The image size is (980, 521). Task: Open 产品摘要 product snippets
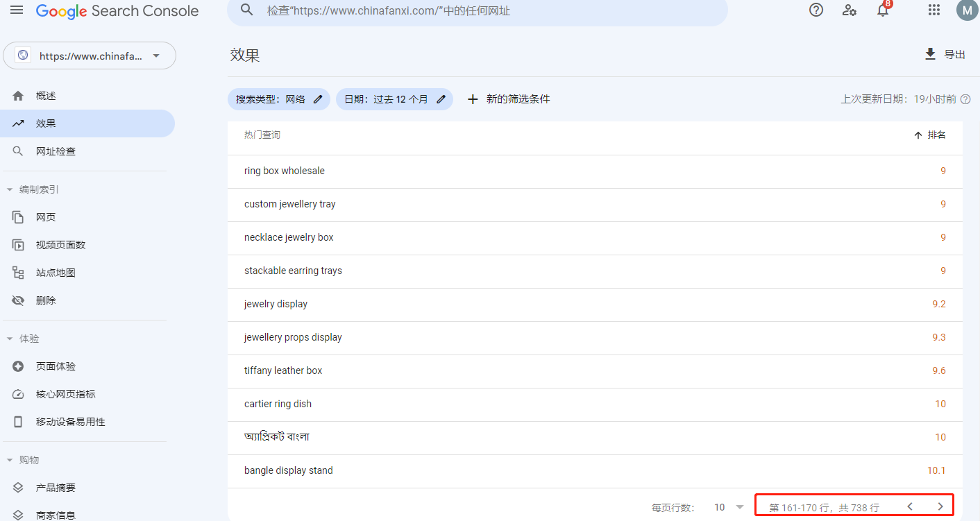click(x=89, y=488)
